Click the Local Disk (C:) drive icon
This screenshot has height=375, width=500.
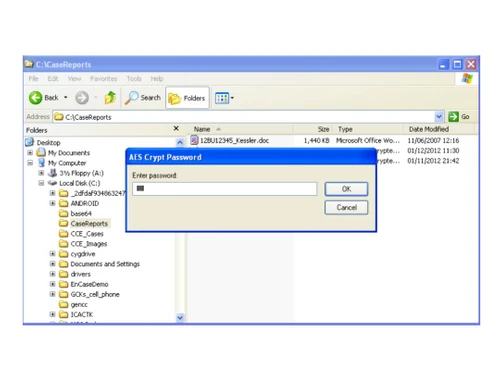[52, 183]
